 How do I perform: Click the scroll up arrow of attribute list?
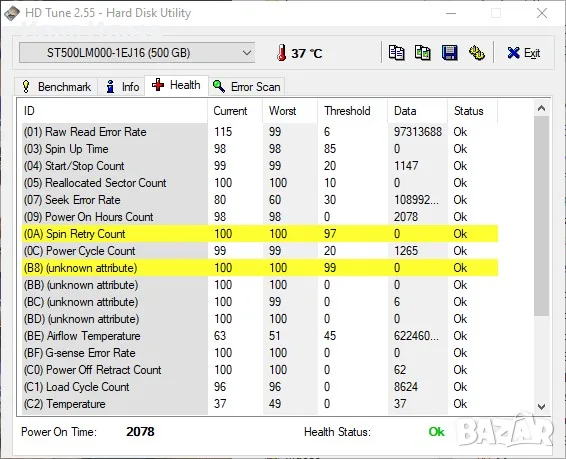pos(541,108)
